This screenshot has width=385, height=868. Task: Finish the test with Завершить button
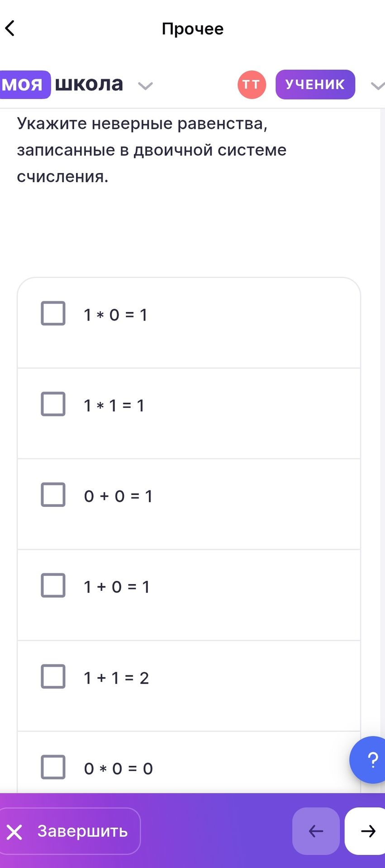point(70,831)
